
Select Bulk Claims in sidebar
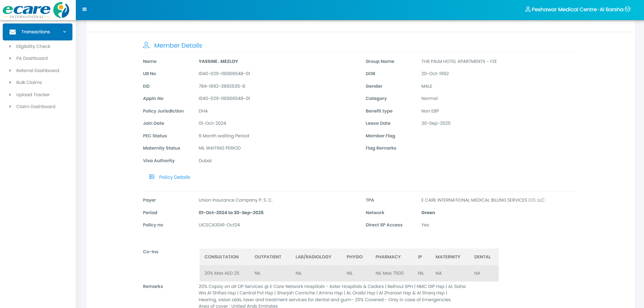pyautogui.click(x=29, y=83)
